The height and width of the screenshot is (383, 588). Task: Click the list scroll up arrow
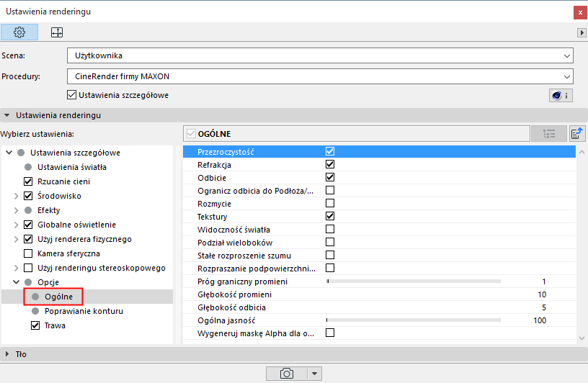[x=582, y=152]
